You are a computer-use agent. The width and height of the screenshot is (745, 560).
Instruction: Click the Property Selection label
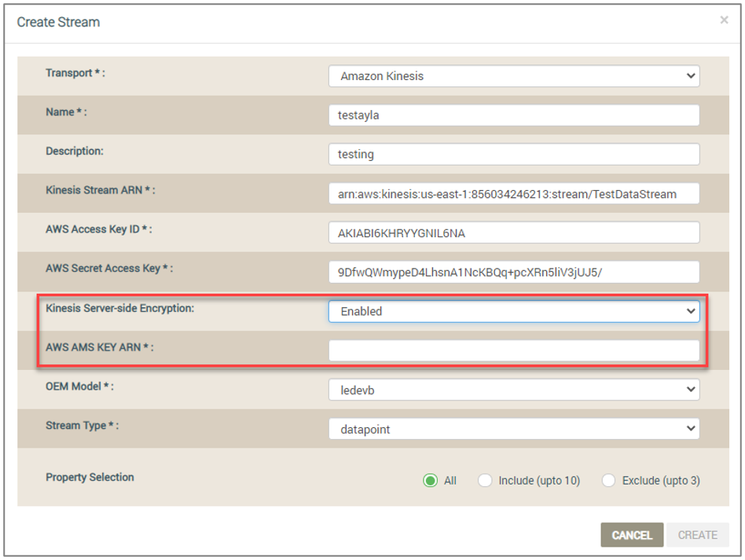click(x=90, y=478)
